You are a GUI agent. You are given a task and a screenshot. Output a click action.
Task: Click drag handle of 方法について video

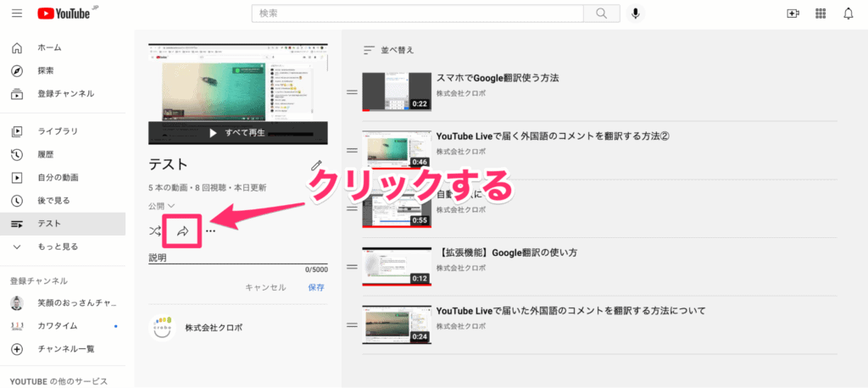pos(352,325)
